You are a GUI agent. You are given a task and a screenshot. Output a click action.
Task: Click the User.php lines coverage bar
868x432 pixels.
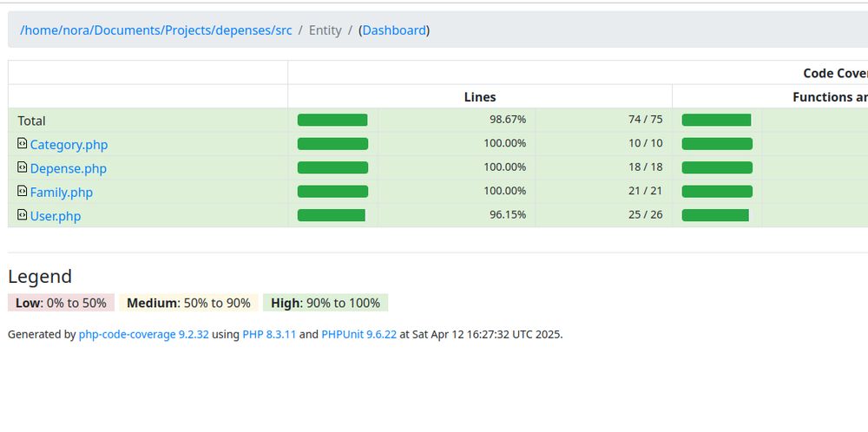pyautogui.click(x=332, y=215)
